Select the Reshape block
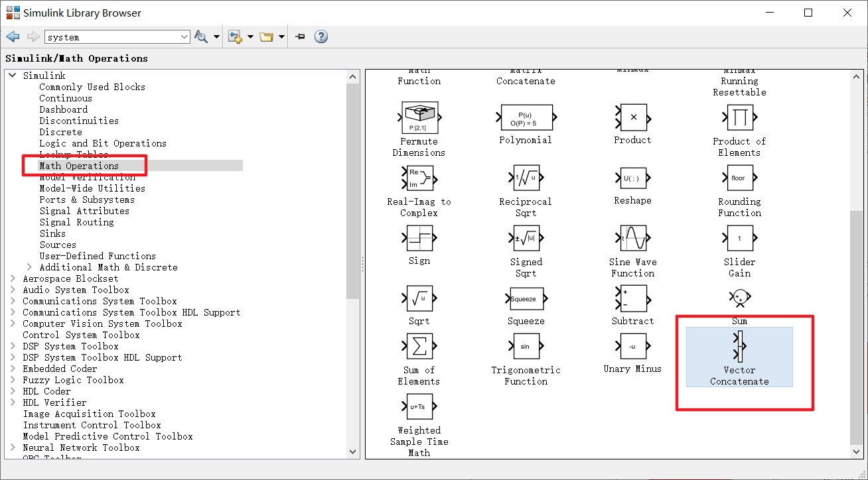 tap(633, 178)
